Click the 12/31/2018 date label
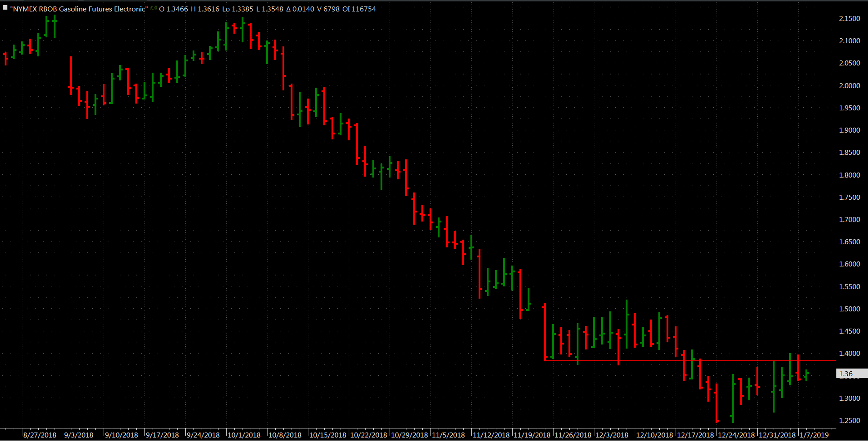The width and height of the screenshot is (868, 441). click(777, 435)
